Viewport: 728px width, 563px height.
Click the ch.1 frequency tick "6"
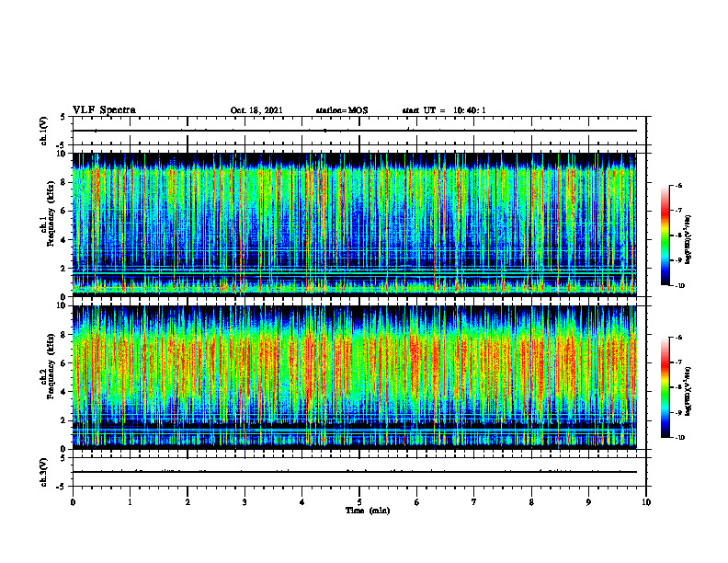(x=64, y=211)
